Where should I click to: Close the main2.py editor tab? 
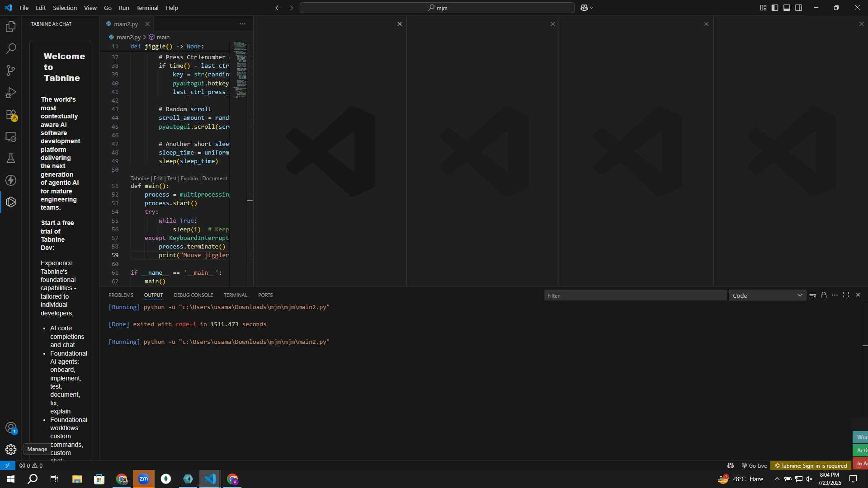(x=147, y=24)
